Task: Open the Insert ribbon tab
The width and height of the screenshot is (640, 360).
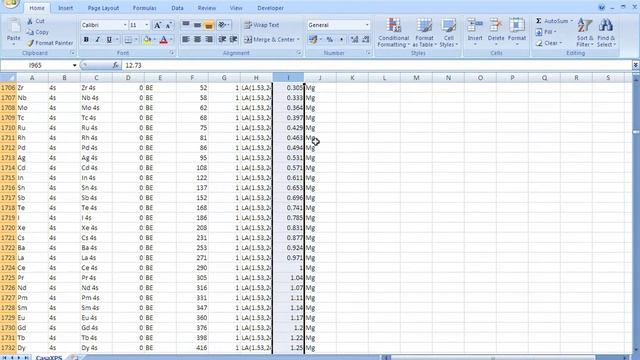Action: tap(65, 8)
